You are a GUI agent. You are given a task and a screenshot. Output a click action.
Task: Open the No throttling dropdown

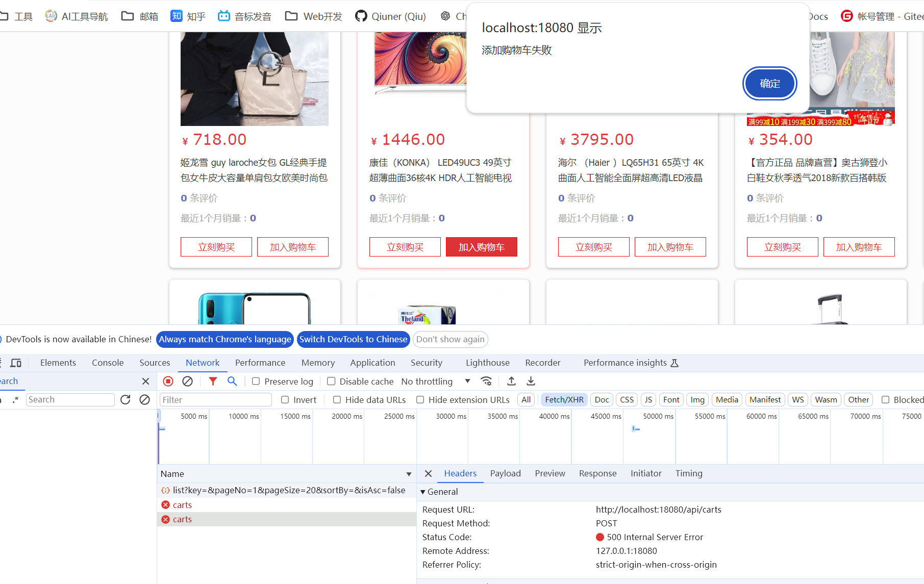click(436, 381)
